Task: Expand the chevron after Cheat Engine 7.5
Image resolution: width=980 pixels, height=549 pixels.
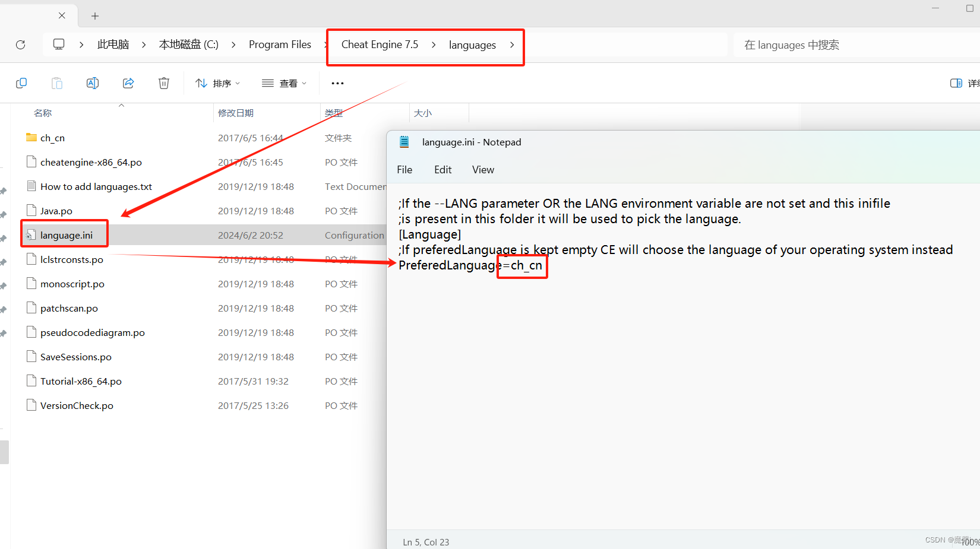Action: 434,45
